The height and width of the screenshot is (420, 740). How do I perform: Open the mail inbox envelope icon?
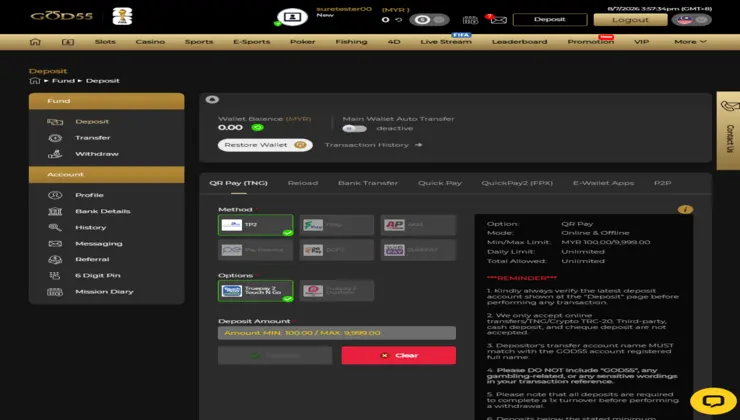coord(498,20)
